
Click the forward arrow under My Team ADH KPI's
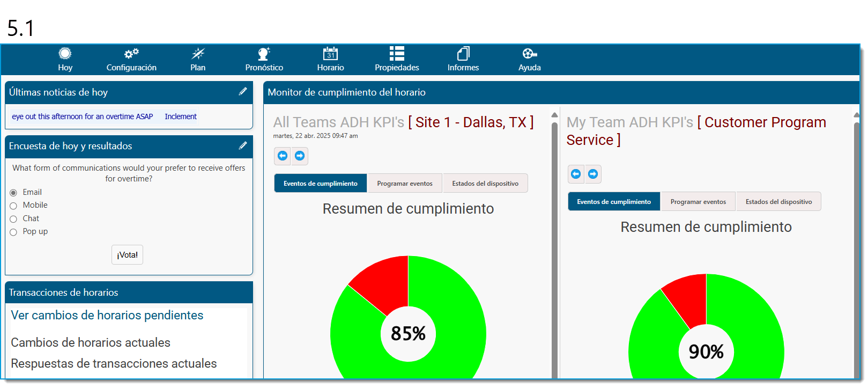pyautogui.click(x=593, y=174)
